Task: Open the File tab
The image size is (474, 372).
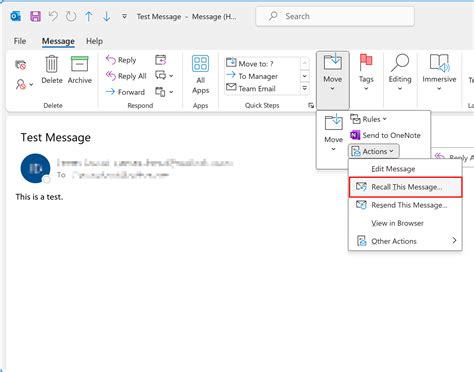Action: pyautogui.click(x=20, y=41)
